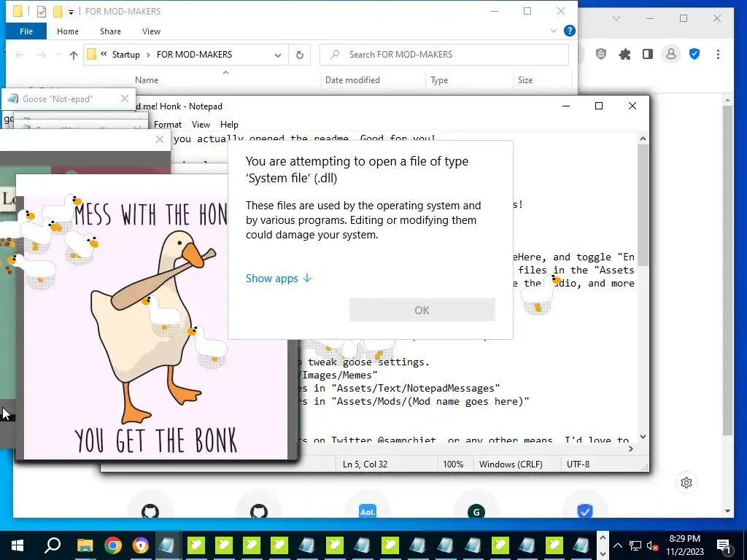The width and height of the screenshot is (747, 560).
Task: Click the goose bonk meme image
Action: click(156, 327)
